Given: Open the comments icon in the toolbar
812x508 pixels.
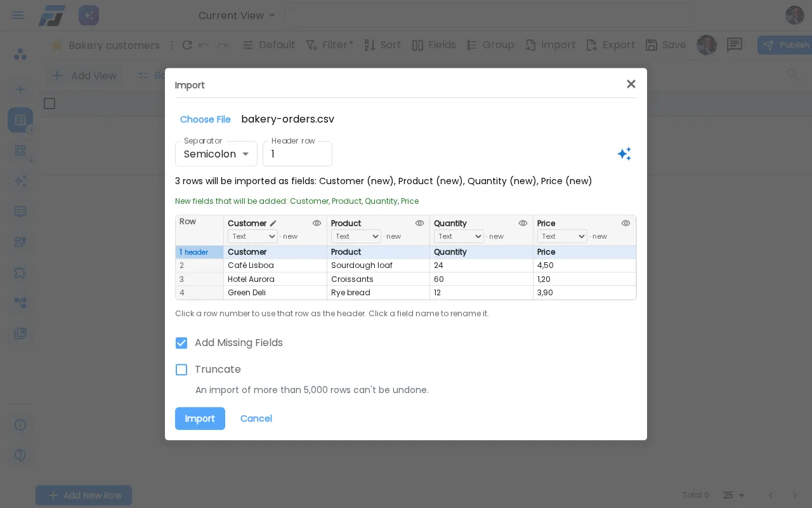Looking at the screenshot, I should pos(735,45).
